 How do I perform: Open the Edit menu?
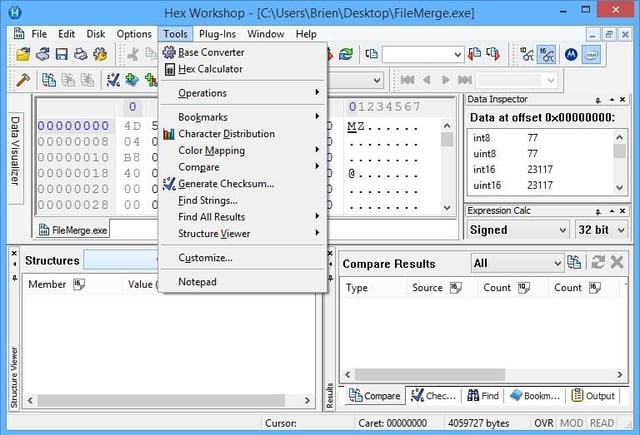tap(67, 34)
